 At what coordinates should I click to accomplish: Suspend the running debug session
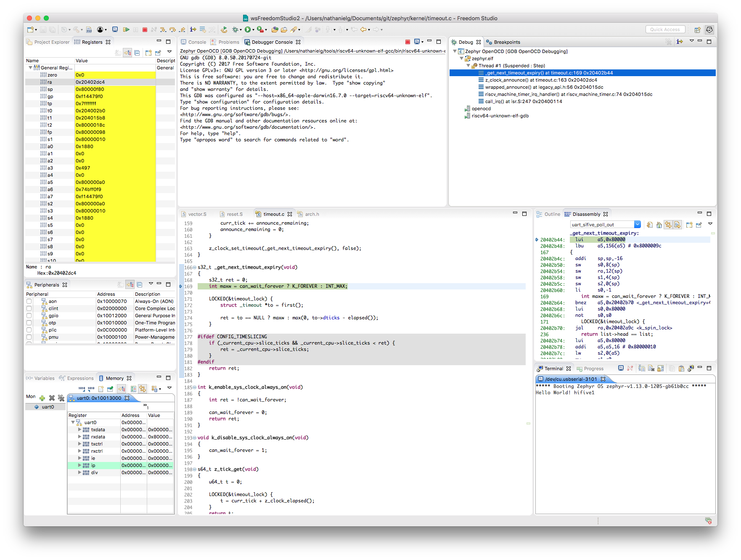[135, 29]
